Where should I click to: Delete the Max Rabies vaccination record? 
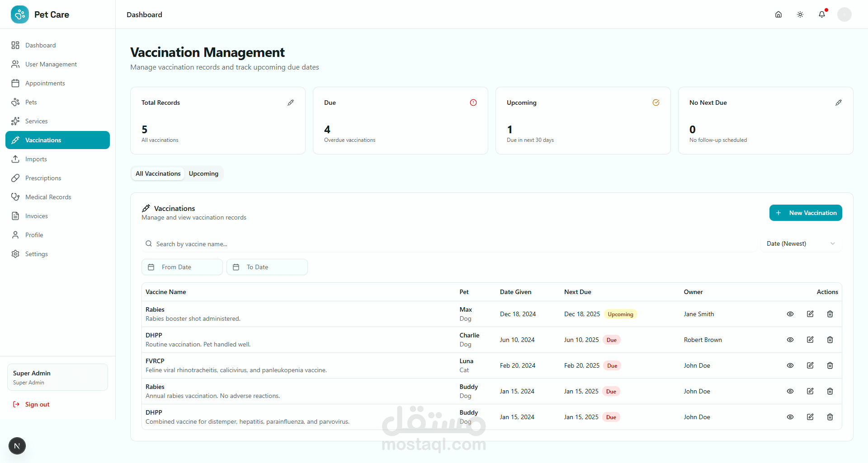830,314
